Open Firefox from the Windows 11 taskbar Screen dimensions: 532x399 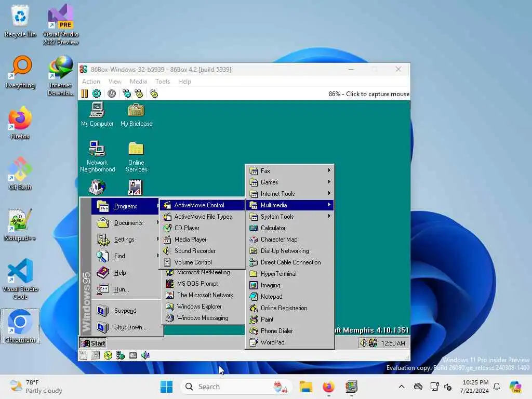(328, 387)
